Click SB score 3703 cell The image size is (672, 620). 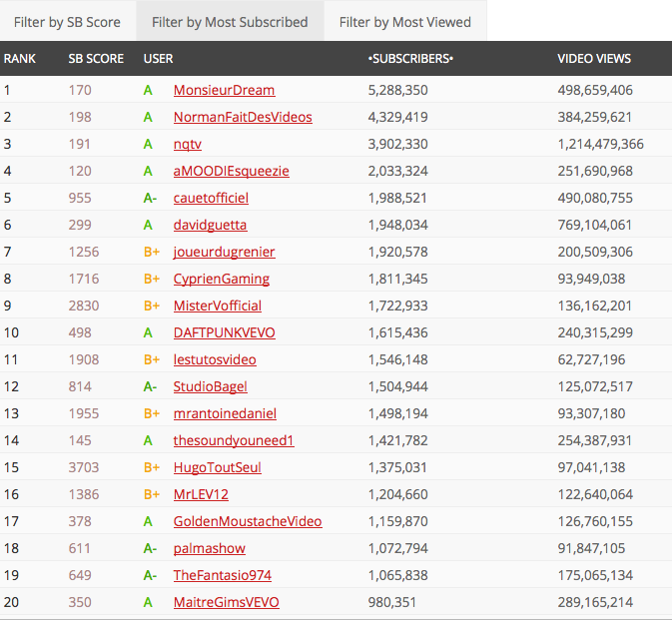[x=84, y=467]
